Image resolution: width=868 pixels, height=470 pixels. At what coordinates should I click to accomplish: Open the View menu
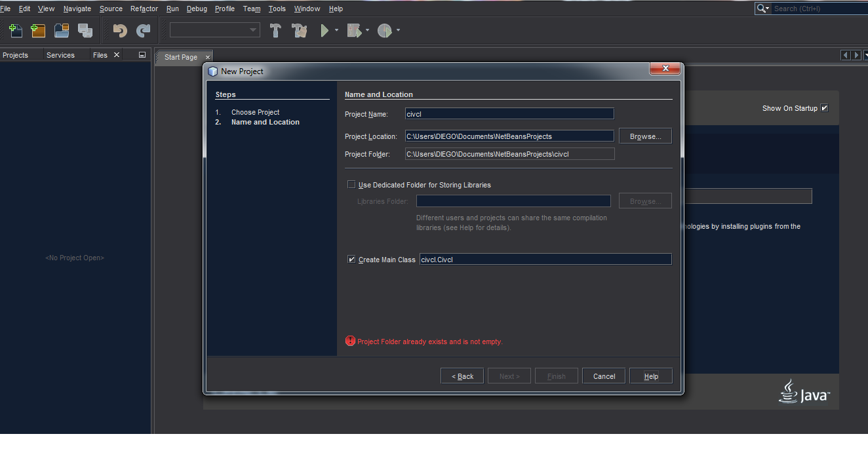tap(47, 9)
